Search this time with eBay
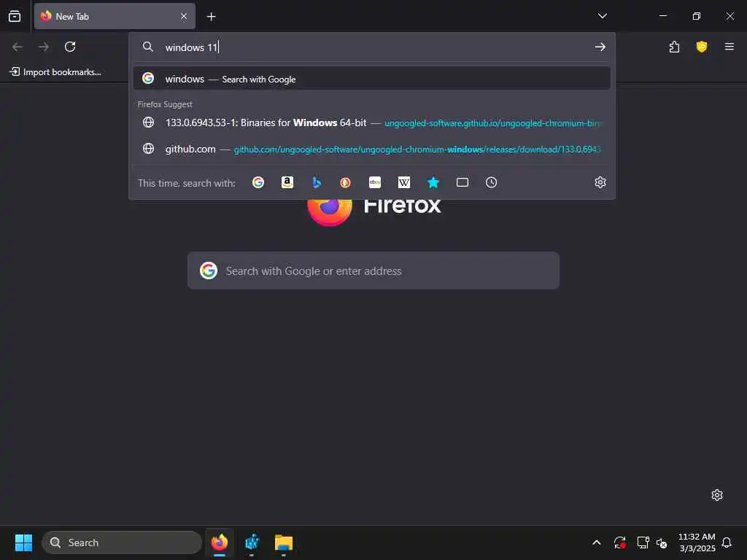 click(375, 182)
